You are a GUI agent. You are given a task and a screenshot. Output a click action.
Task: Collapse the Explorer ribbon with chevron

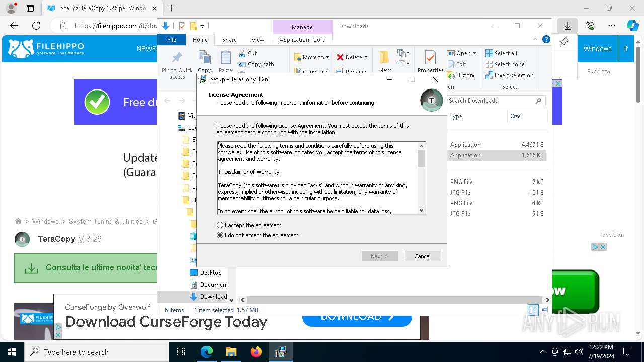pyautogui.click(x=535, y=40)
